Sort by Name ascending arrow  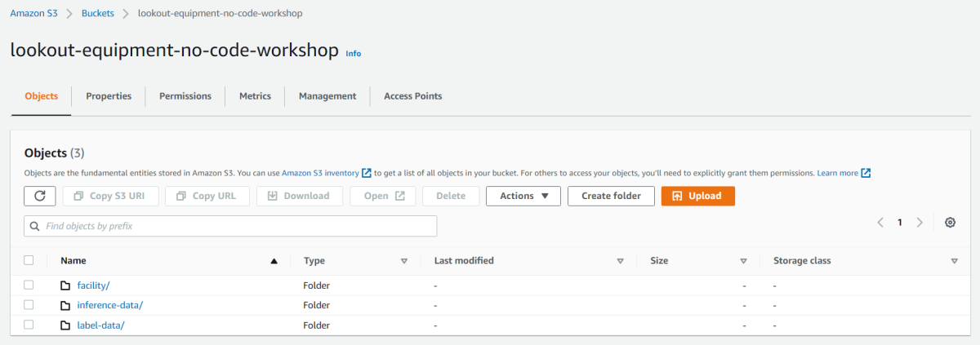pyautogui.click(x=274, y=261)
